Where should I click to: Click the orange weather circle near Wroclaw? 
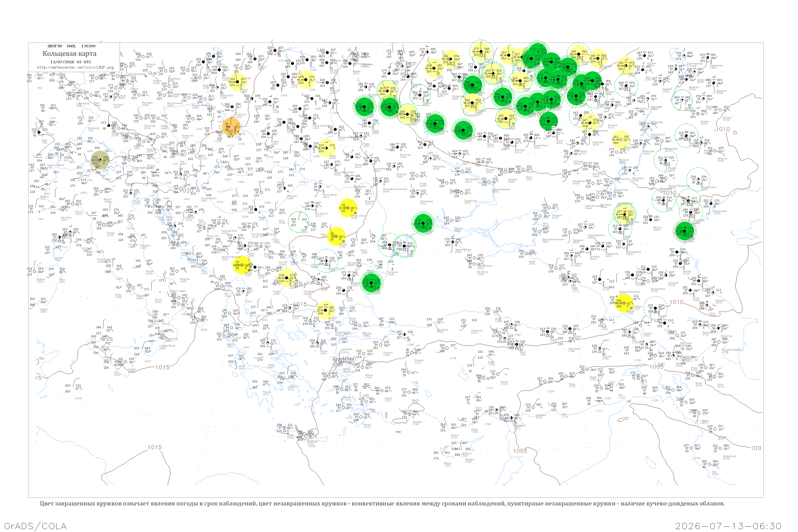coord(231,127)
